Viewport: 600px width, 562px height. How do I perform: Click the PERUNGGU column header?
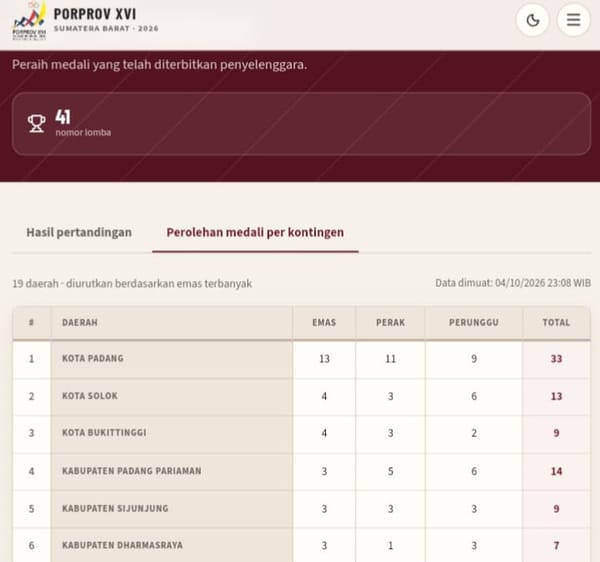tap(474, 323)
